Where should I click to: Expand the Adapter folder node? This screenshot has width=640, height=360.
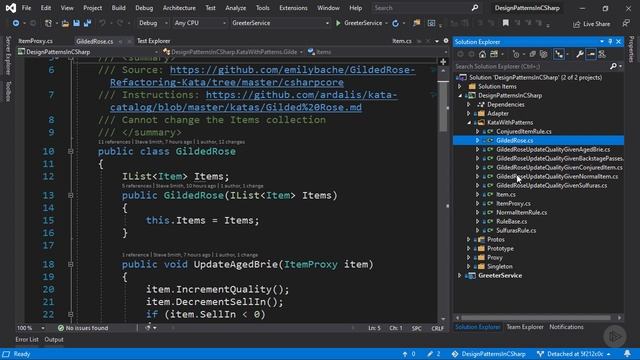(469, 113)
